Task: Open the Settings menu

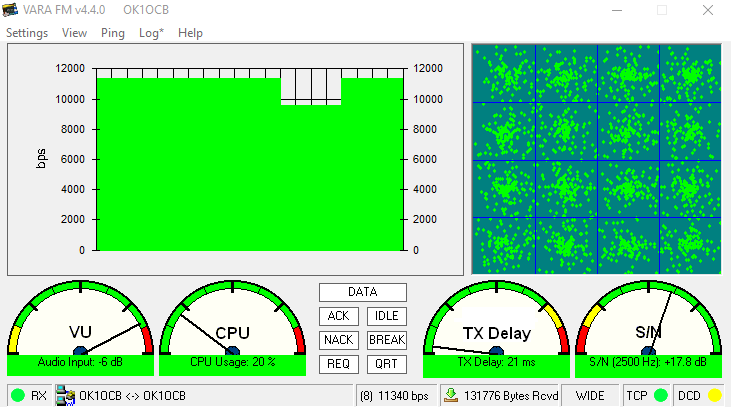Action: pos(27,33)
